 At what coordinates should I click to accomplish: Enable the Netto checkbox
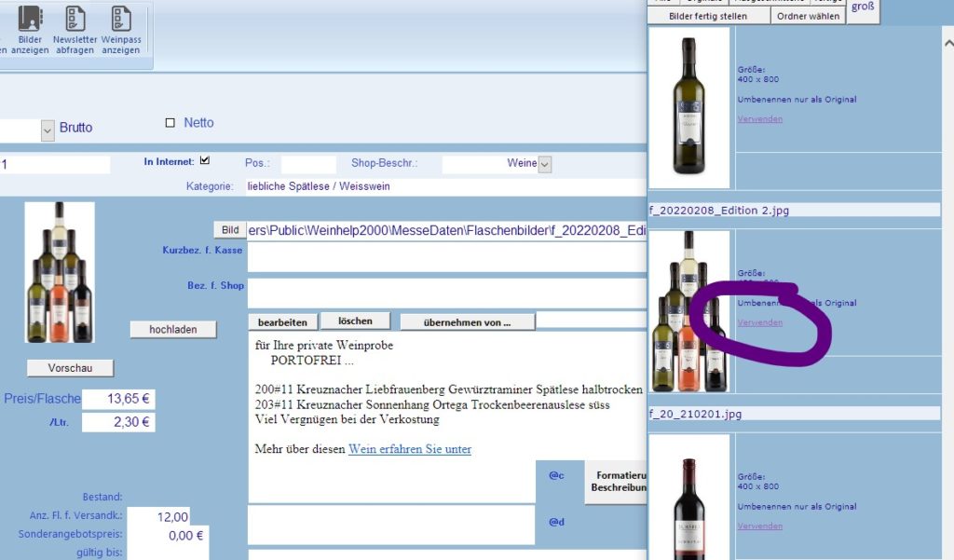tap(170, 123)
